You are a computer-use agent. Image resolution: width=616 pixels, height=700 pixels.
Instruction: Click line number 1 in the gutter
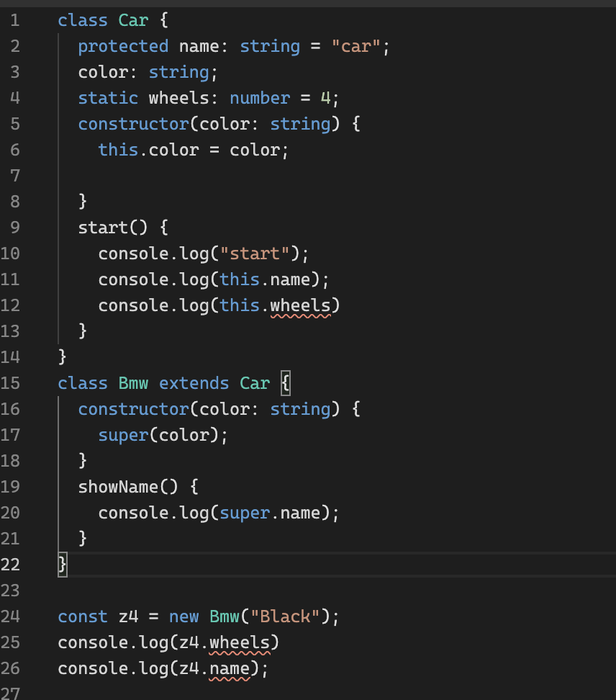coord(14,21)
